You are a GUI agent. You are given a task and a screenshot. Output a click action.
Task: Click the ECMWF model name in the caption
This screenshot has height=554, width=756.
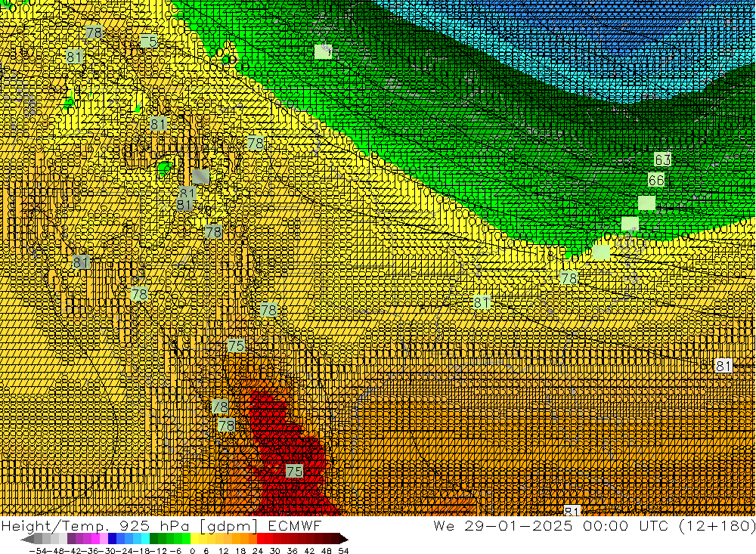click(295, 525)
